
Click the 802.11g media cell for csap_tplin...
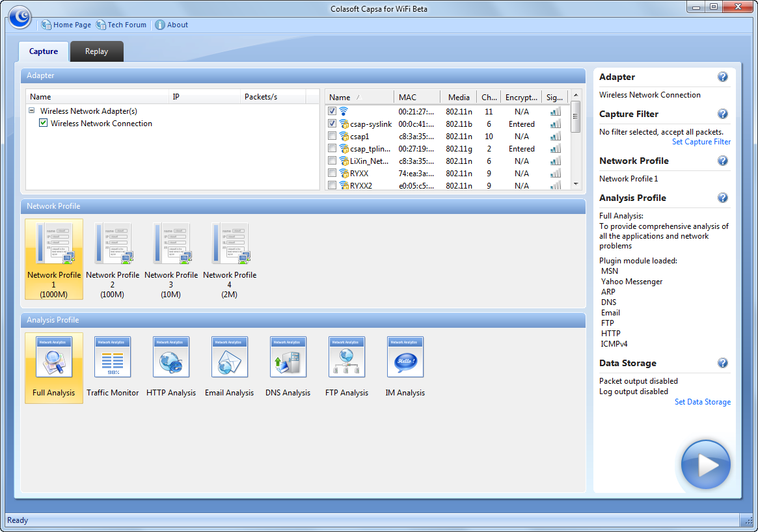point(459,149)
